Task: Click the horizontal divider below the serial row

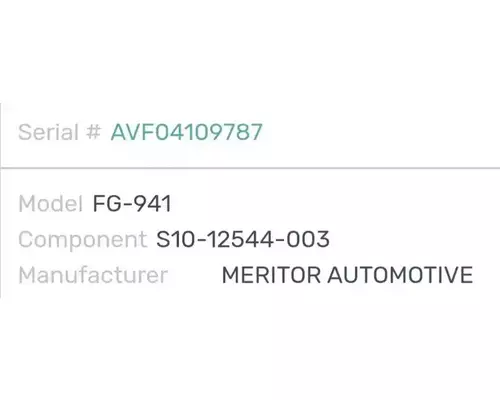Action: 250,168
